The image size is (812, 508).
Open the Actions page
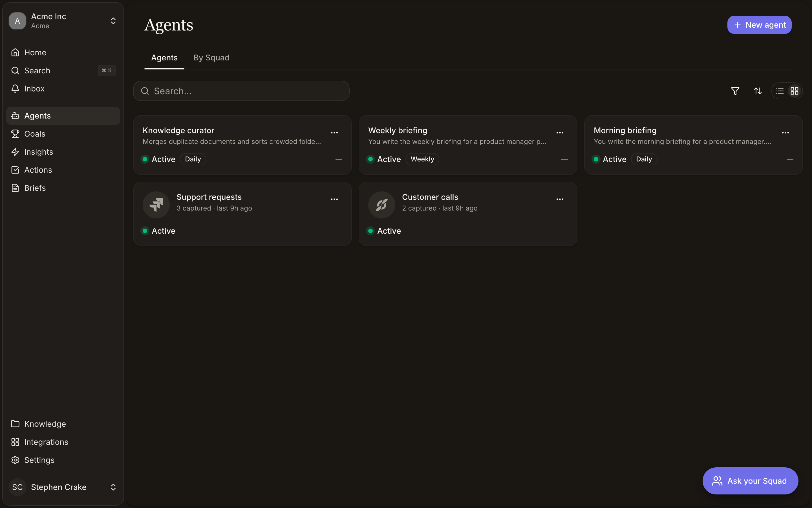[63, 170]
